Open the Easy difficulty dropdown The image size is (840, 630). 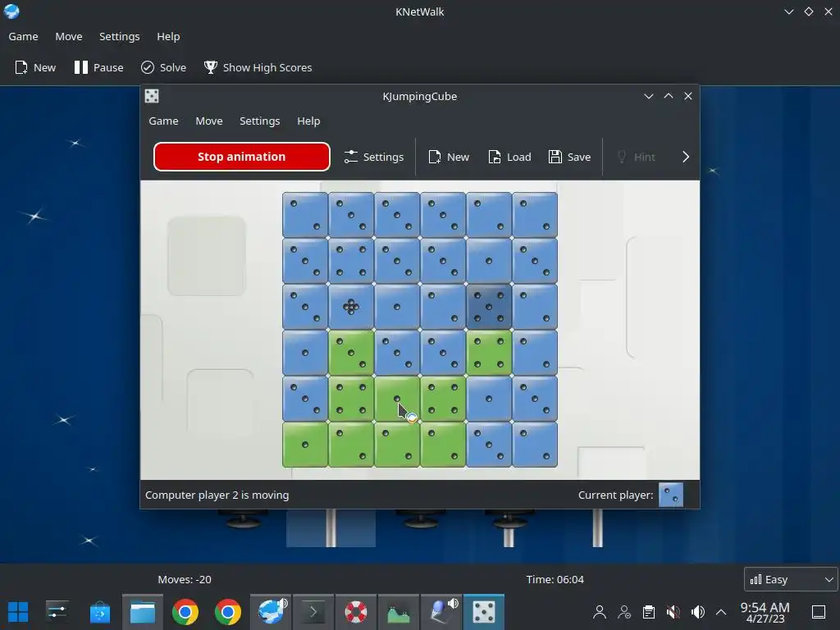click(x=791, y=579)
